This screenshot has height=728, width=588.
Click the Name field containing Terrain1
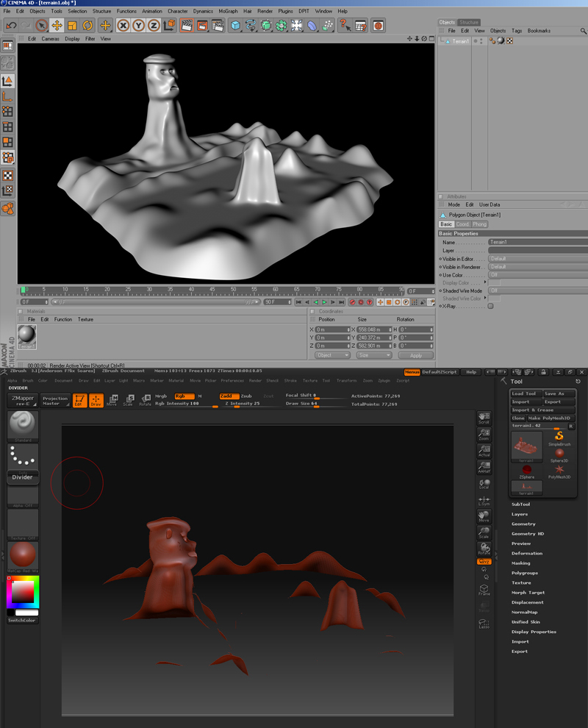click(538, 242)
